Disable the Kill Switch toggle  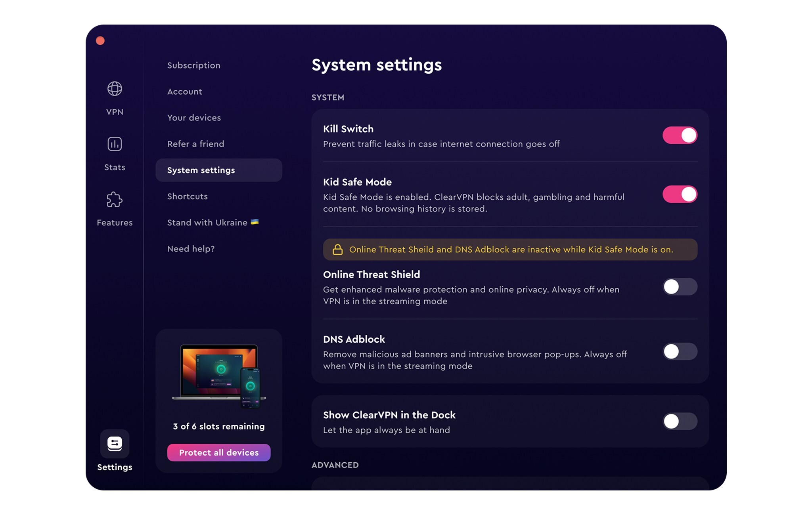click(x=680, y=135)
